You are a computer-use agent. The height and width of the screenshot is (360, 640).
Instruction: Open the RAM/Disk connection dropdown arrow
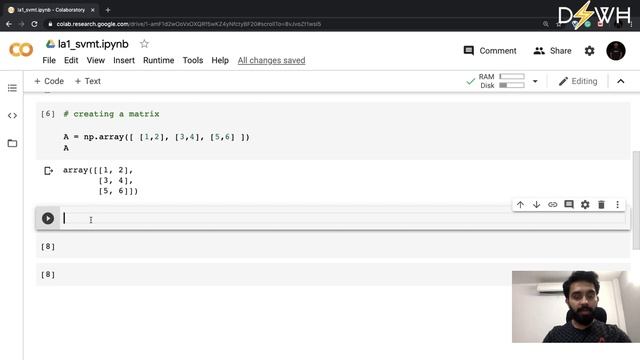535,81
